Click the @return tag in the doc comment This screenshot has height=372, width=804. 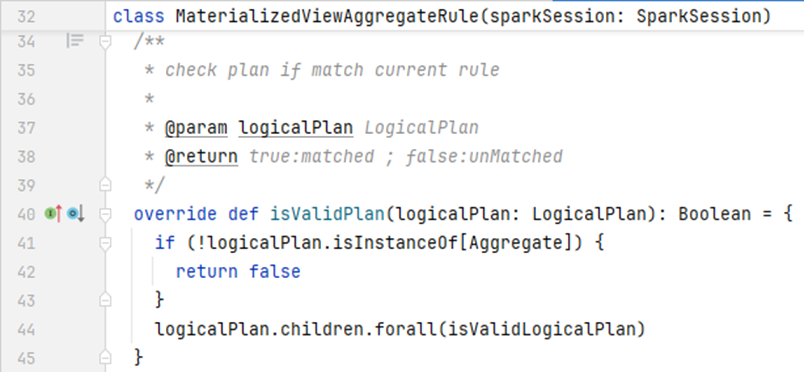[202, 156]
